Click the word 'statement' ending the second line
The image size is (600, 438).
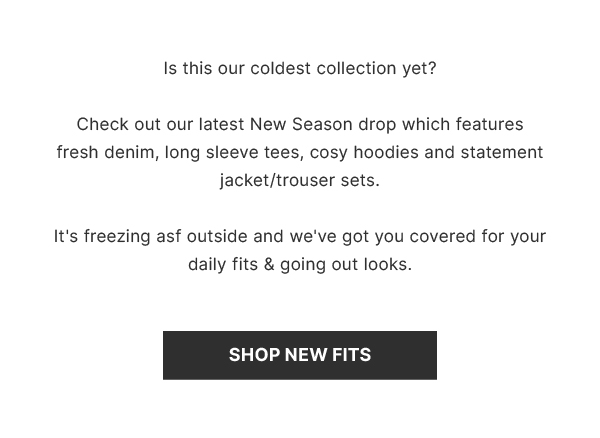coord(502,152)
